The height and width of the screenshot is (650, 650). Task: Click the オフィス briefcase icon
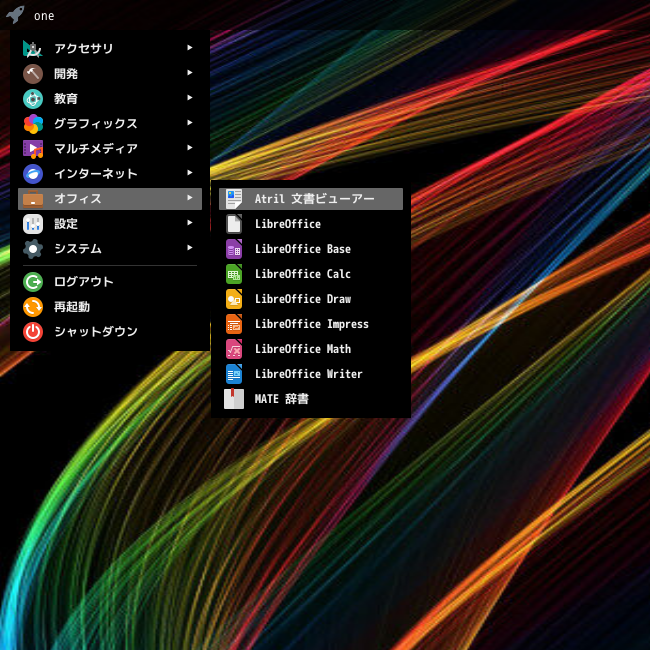click(33, 199)
